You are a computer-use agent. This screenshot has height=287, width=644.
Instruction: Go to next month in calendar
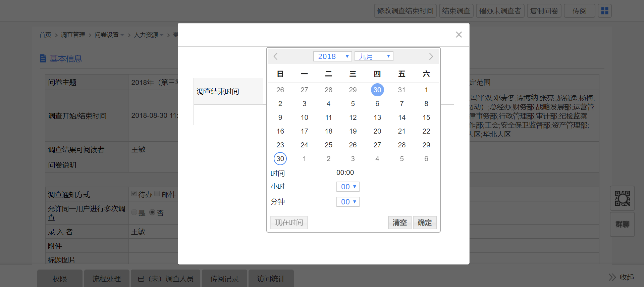431,56
